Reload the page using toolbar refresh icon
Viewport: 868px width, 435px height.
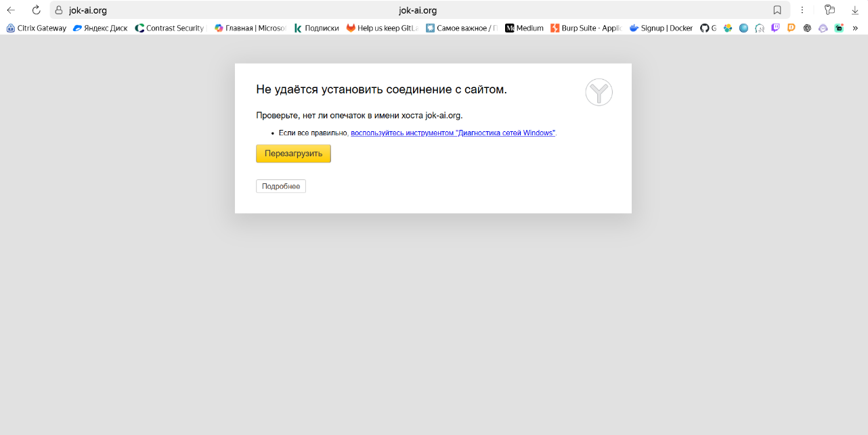click(x=37, y=10)
